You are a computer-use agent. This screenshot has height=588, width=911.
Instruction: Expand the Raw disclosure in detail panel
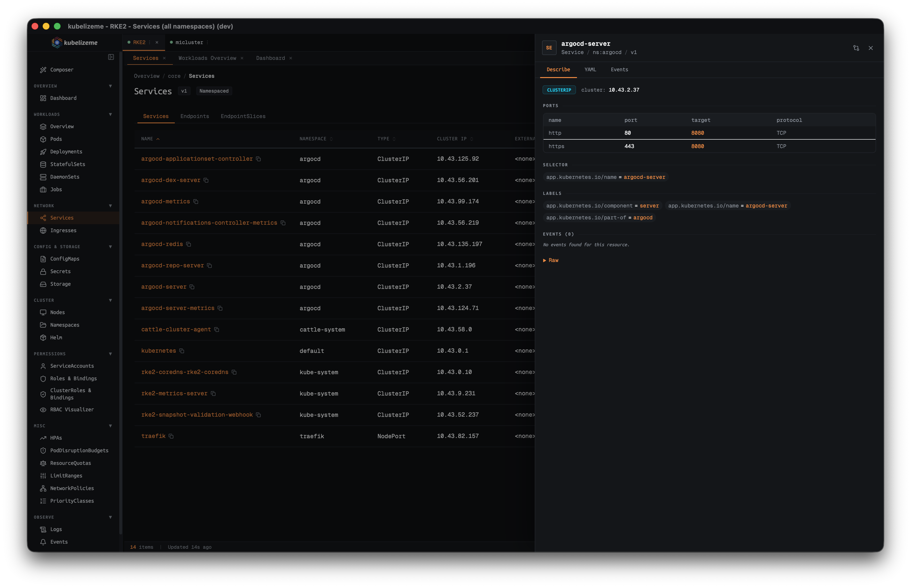551,260
